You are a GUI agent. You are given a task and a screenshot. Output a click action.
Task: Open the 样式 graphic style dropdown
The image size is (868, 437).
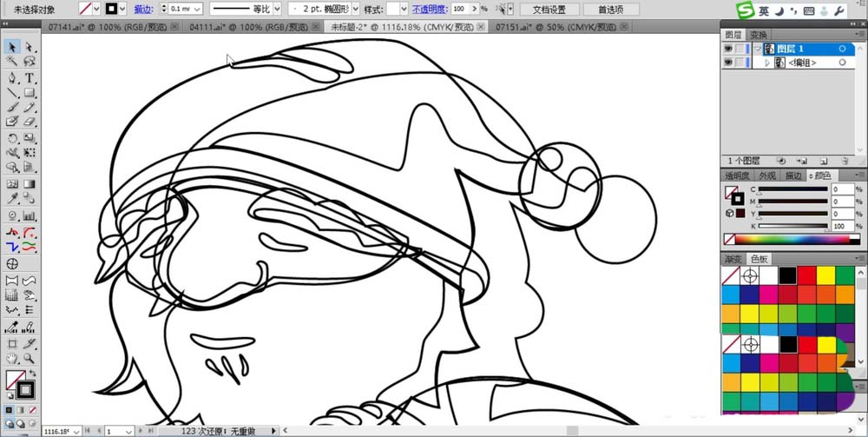click(x=404, y=9)
